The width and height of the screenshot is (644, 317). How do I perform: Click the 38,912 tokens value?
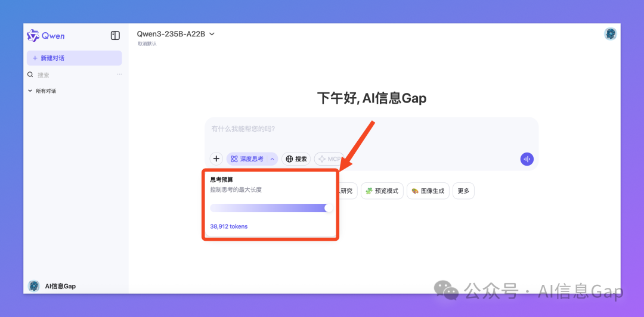point(229,226)
